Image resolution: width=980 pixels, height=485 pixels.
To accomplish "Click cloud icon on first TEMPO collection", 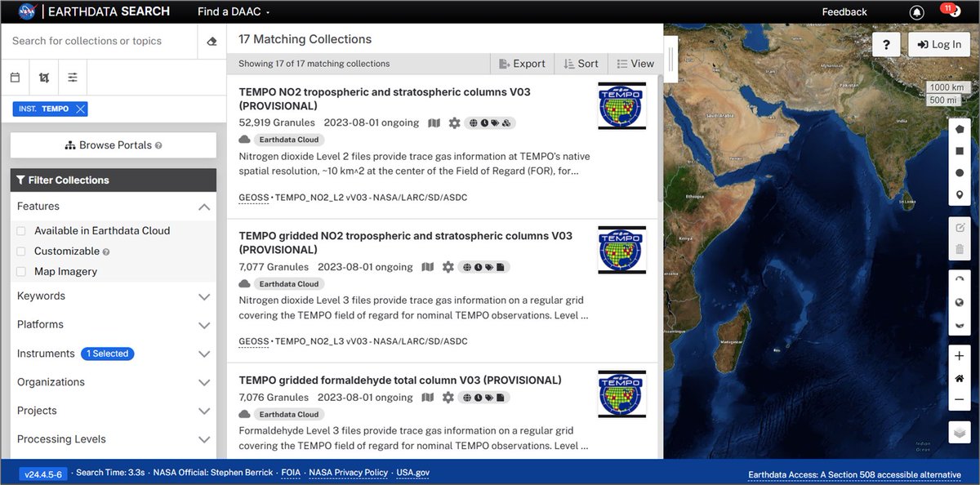I will (244, 140).
